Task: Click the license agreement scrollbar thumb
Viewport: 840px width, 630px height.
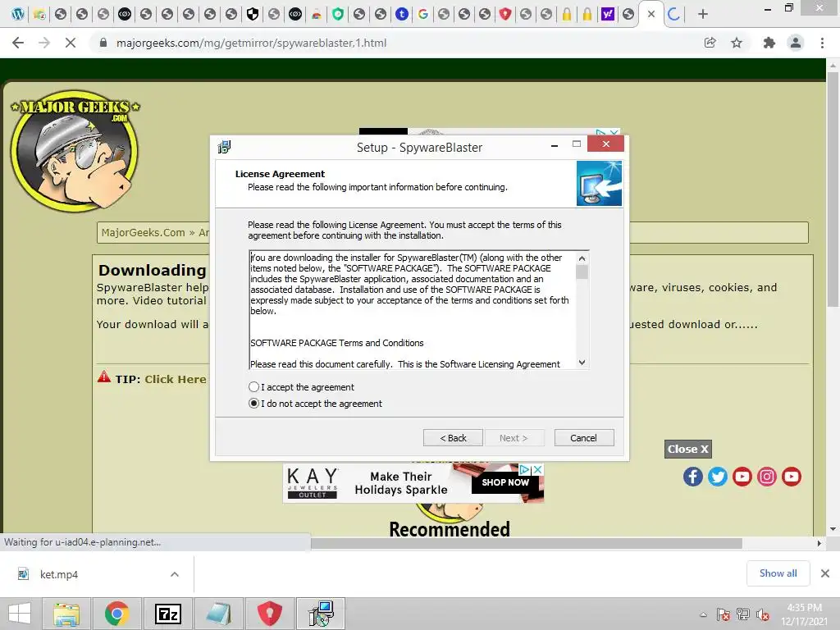Action: click(x=582, y=272)
